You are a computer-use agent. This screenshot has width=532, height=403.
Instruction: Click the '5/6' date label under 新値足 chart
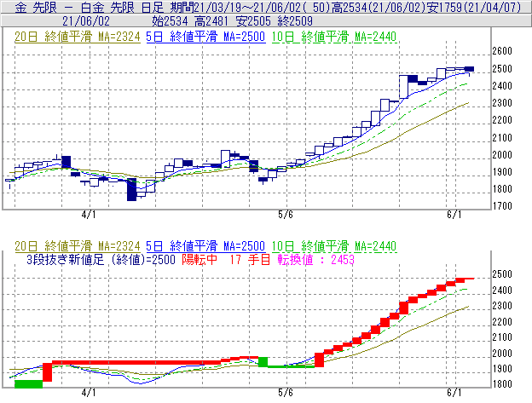coord(286,393)
